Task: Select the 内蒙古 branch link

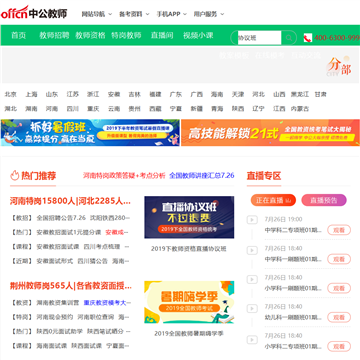Action: (300, 108)
